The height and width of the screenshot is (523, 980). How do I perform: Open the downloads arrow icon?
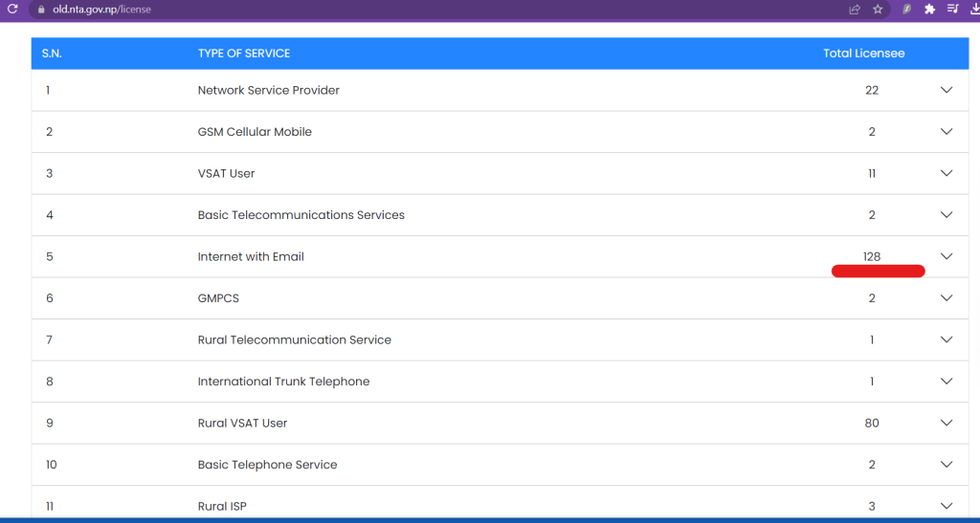coord(973,10)
